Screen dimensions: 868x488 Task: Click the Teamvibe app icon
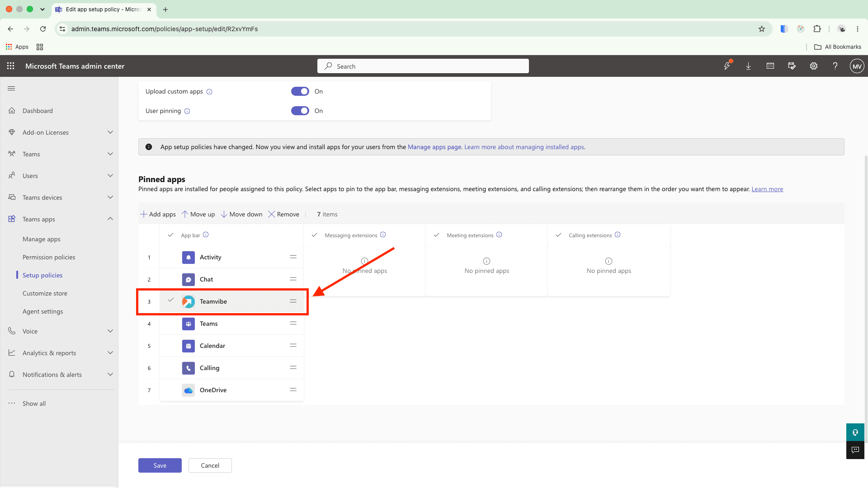click(189, 301)
